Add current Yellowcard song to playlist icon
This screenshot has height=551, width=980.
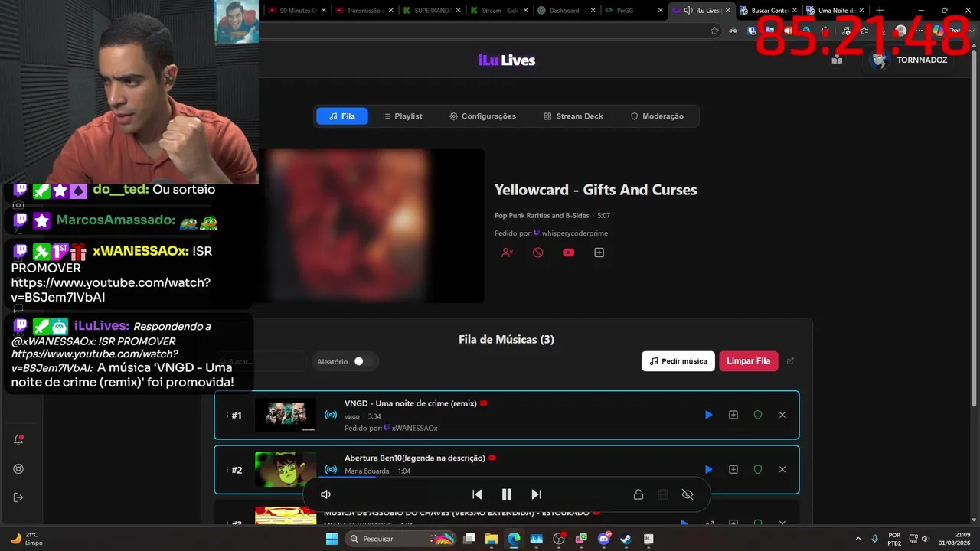click(x=599, y=253)
